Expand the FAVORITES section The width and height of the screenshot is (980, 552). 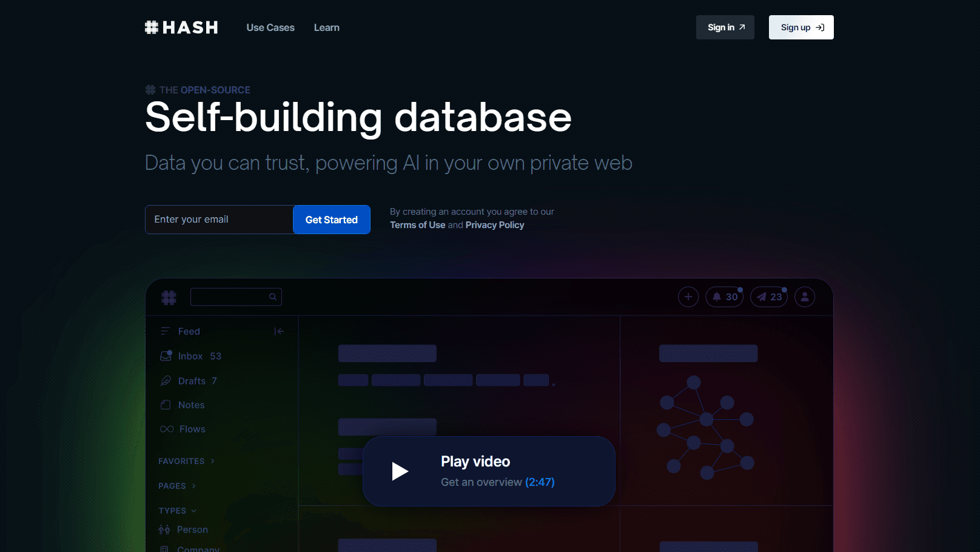point(187,461)
